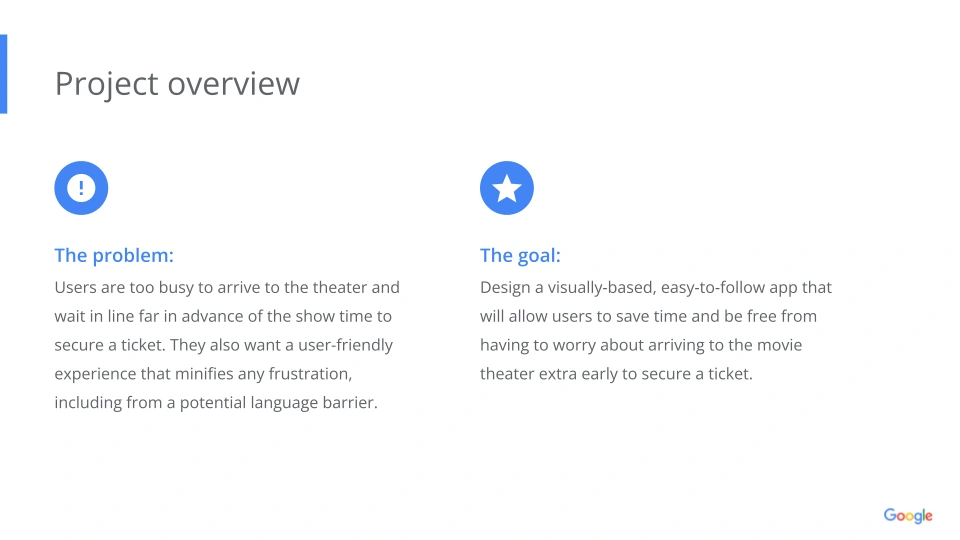This screenshot has width=960, height=540.
Task: Click the line starting "will allow users"
Action: pyautogui.click(x=648, y=317)
